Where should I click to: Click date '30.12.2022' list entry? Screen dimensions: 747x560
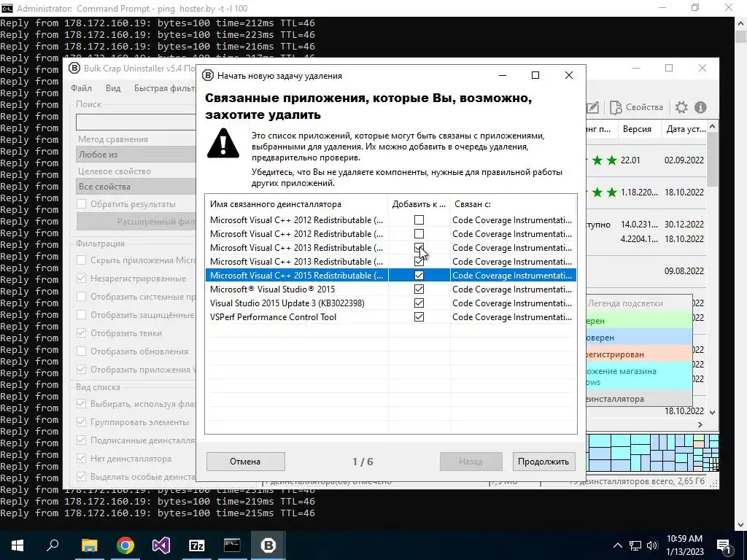point(684,225)
